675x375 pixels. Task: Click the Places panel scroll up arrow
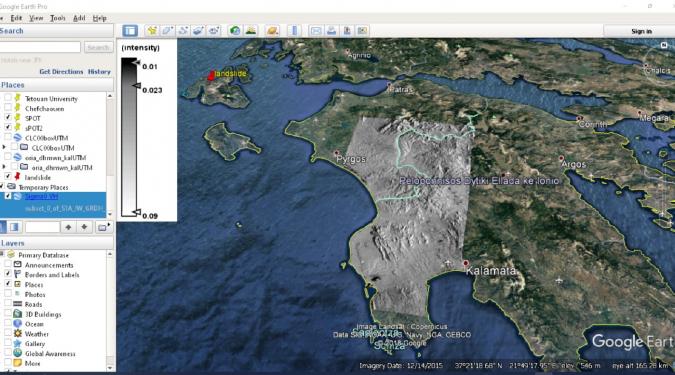(x=110, y=95)
